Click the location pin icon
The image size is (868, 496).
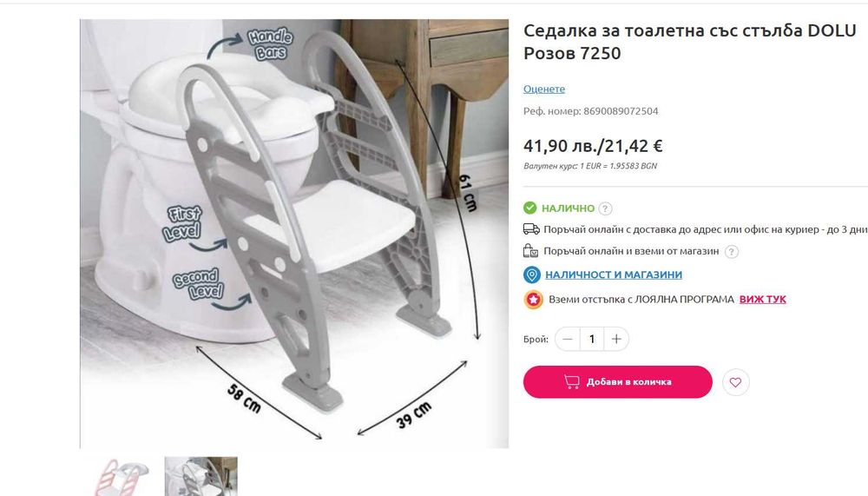[x=531, y=274]
